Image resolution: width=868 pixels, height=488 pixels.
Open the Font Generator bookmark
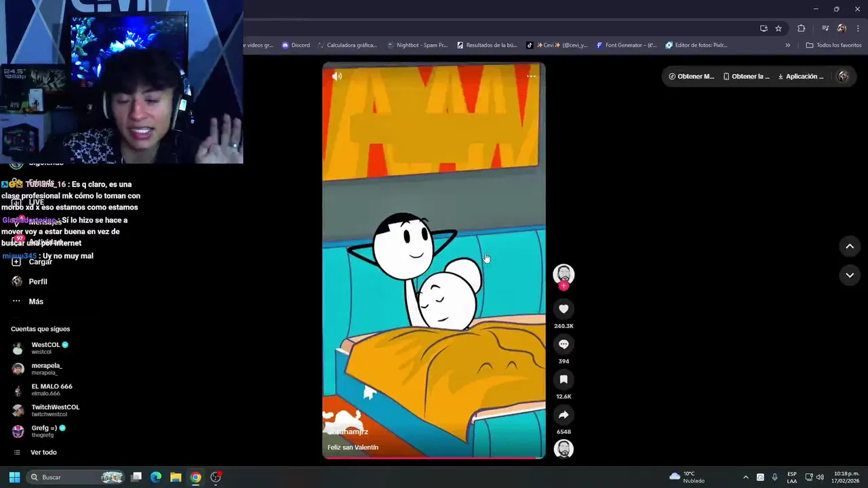coord(627,45)
